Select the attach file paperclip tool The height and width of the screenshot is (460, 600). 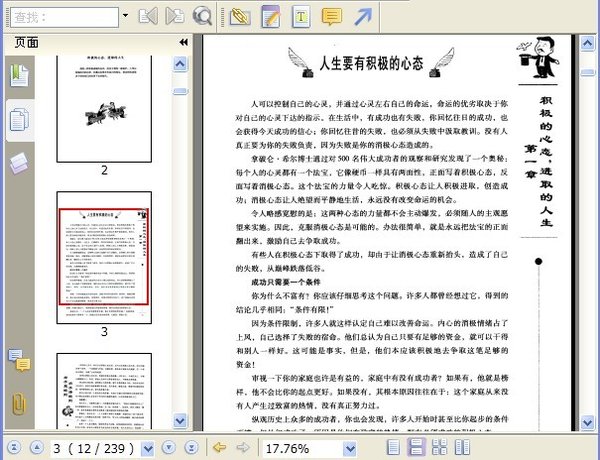tap(240, 17)
